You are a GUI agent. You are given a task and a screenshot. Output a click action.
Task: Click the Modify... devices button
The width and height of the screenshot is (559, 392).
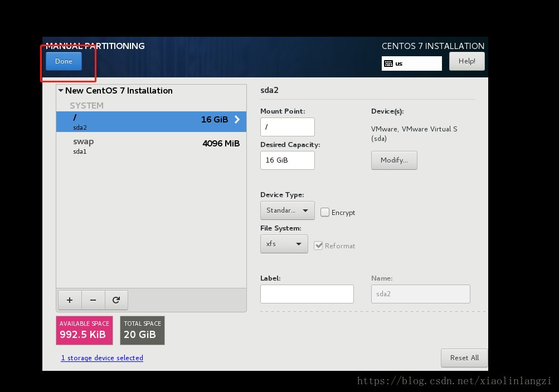click(394, 160)
